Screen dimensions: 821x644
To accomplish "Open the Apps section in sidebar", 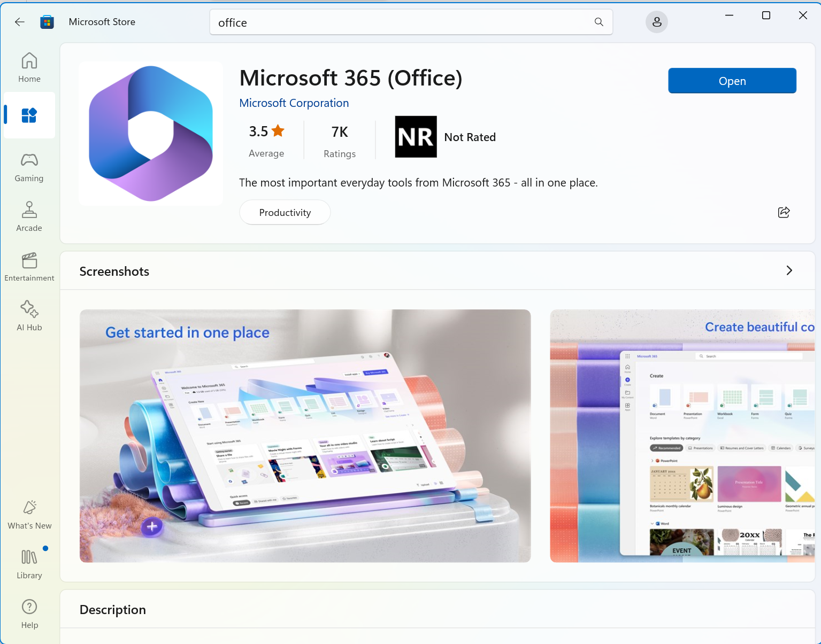I will click(29, 115).
